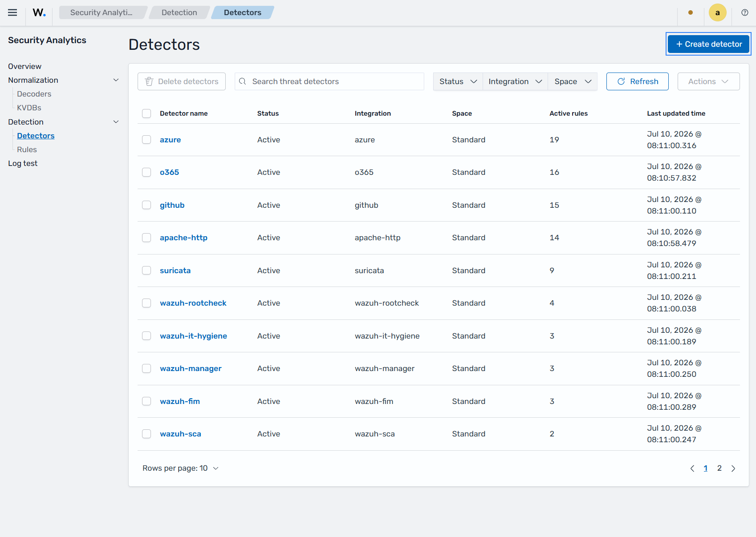756x537 pixels.
Task: Open the apache-http detector link
Action: tap(183, 238)
